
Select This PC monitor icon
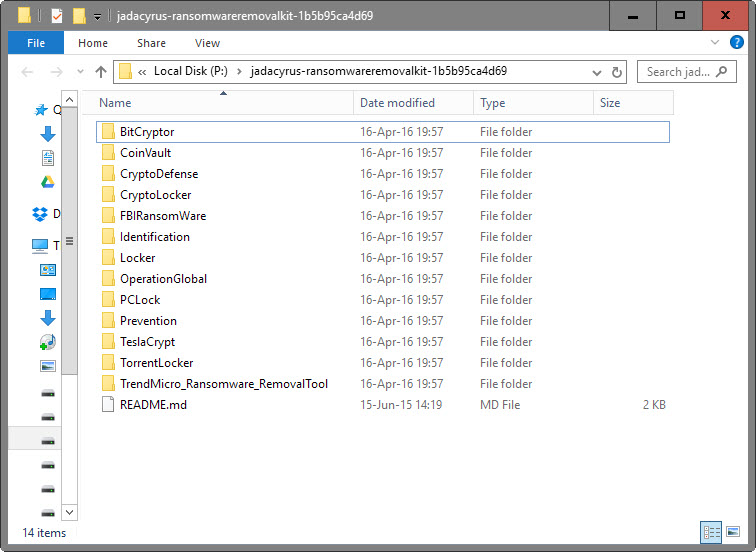point(40,246)
